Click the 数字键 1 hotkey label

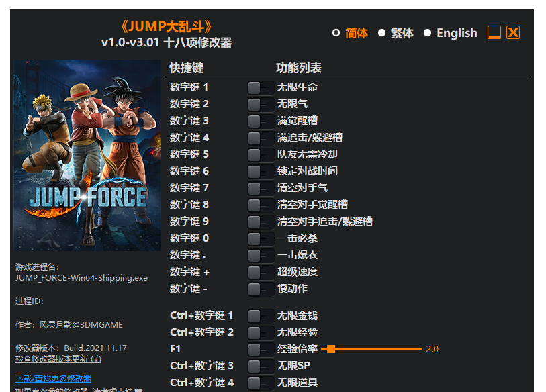click(x=189, y=87)
